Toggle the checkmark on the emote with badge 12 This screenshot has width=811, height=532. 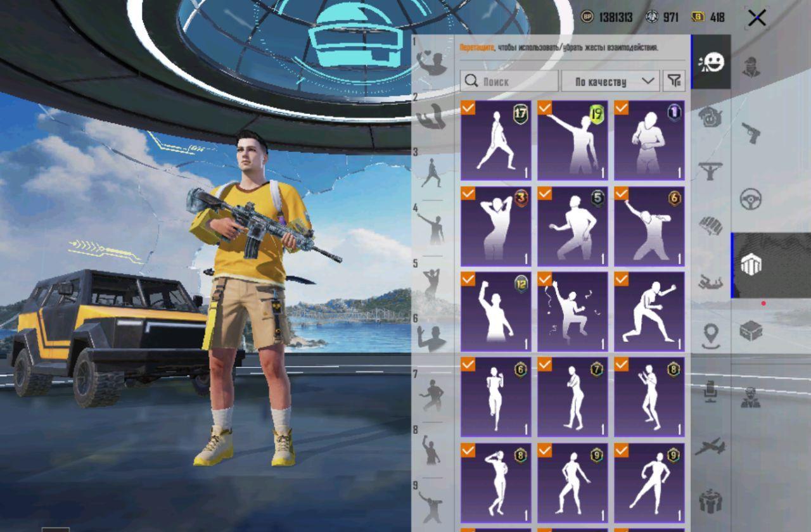coord(468,279)
